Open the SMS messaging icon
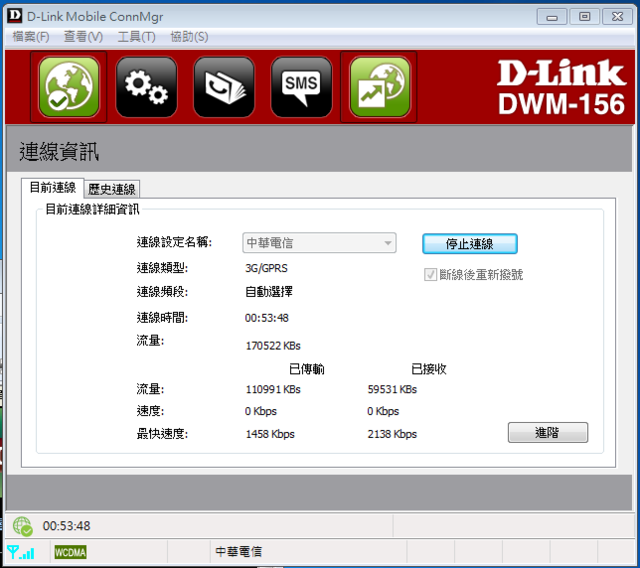 (301, 87)
